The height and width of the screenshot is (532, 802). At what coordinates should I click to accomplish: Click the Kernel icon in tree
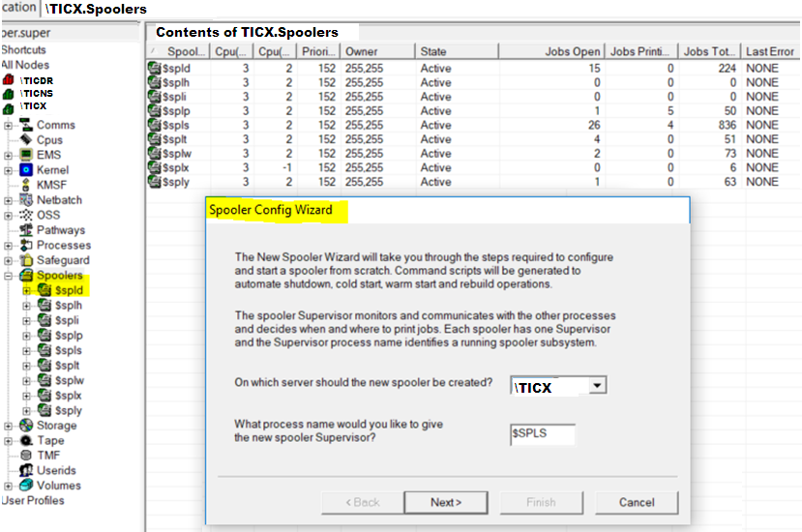[26, 170]
